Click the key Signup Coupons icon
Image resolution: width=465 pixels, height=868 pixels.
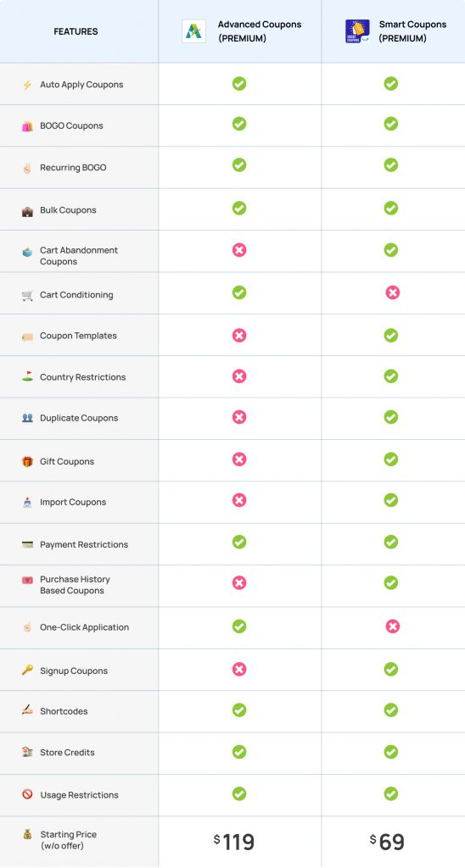tap(27, 670)
